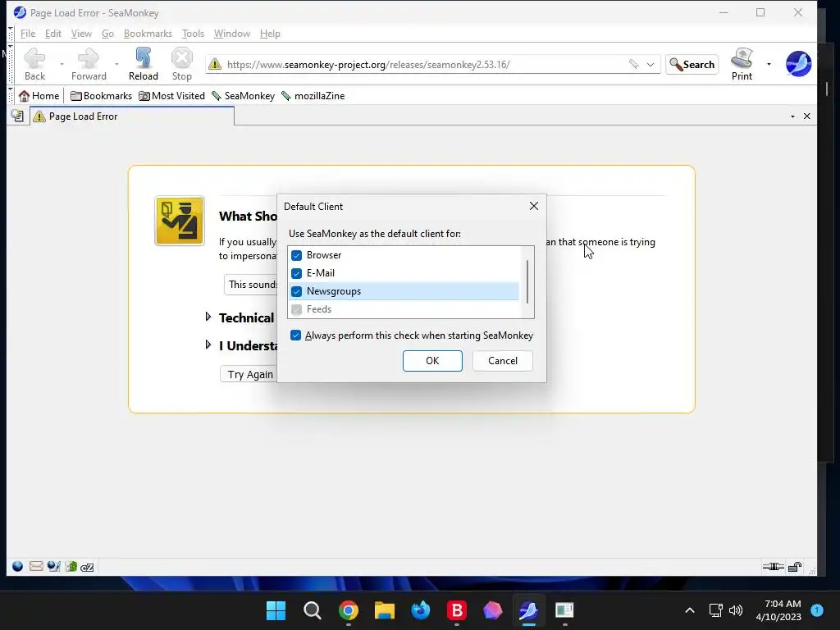840x630 pixels.
Task: Close the Default Client dialog
Action: click(533, 206)
